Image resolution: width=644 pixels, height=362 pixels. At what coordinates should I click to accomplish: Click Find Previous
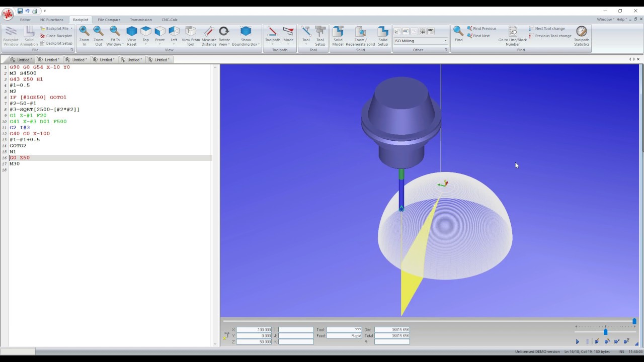[481, 29]
